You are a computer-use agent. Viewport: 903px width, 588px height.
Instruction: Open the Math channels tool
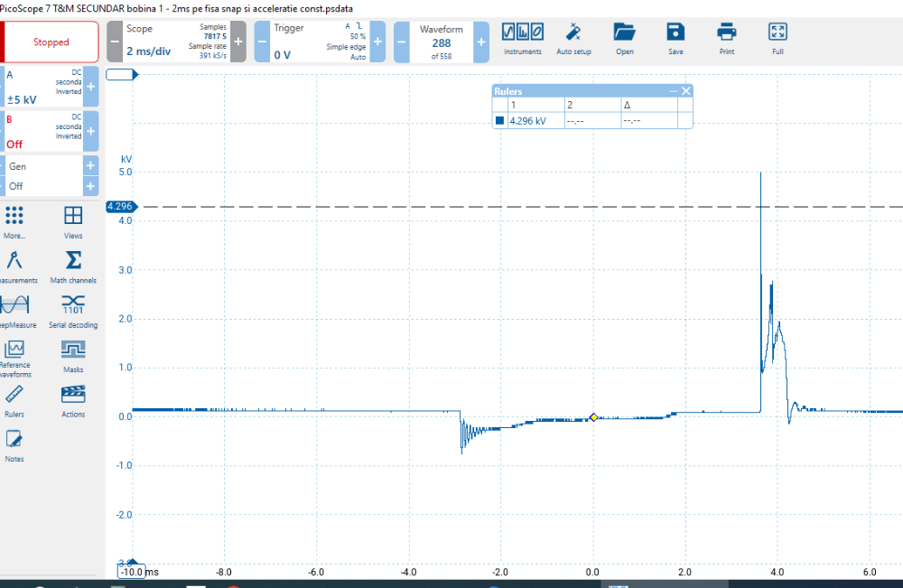coord(74,266)
